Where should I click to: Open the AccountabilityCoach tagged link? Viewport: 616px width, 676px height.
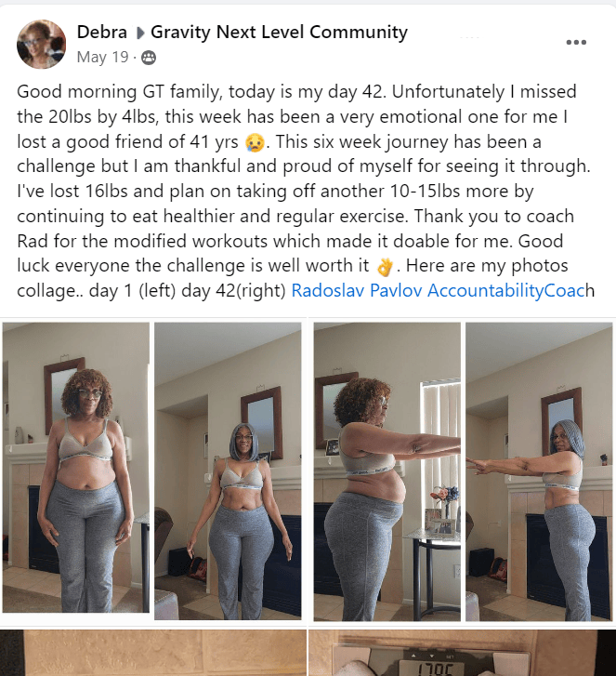(511, 290)
